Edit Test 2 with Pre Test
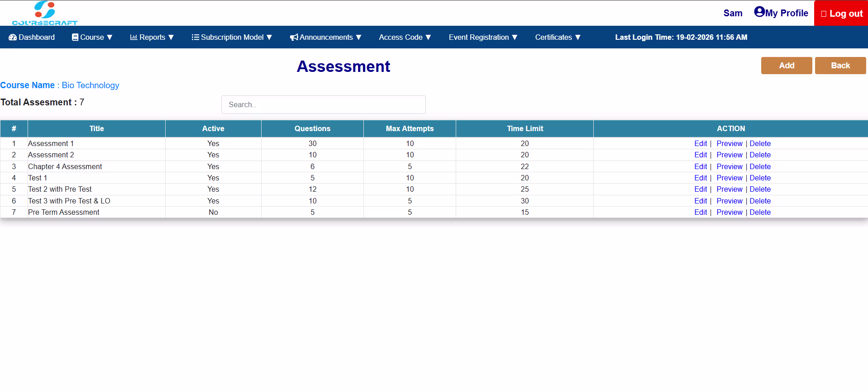The height and width of the screenshot is (392, 868). [701, 189]
